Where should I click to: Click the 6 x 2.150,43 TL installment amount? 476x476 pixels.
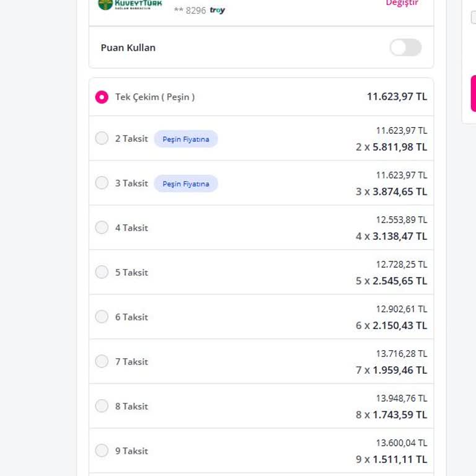(391, 325)
